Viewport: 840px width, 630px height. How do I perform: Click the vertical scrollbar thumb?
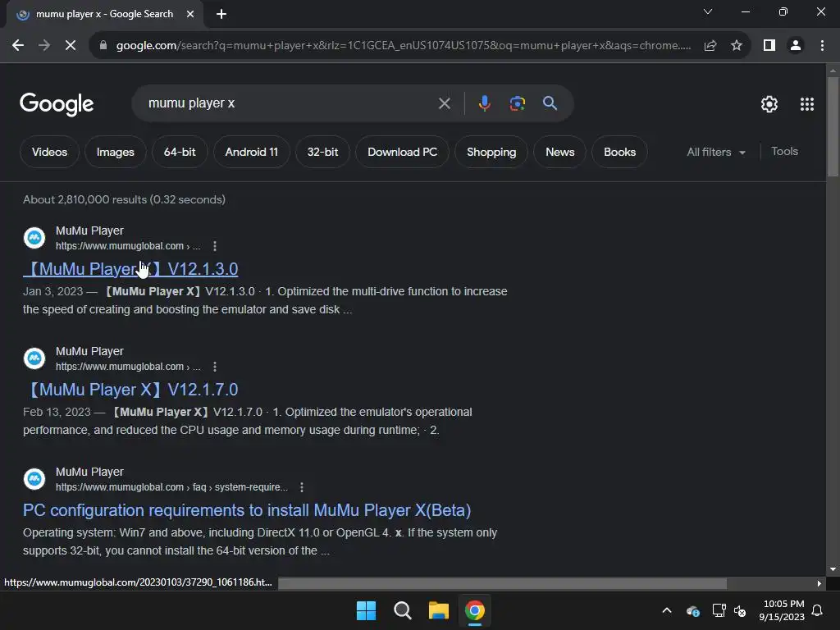(833, 126)
